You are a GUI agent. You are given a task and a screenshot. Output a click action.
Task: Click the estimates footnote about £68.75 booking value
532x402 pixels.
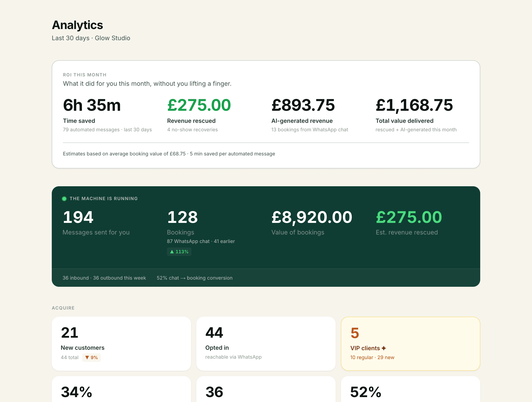(x=169, y=154)
